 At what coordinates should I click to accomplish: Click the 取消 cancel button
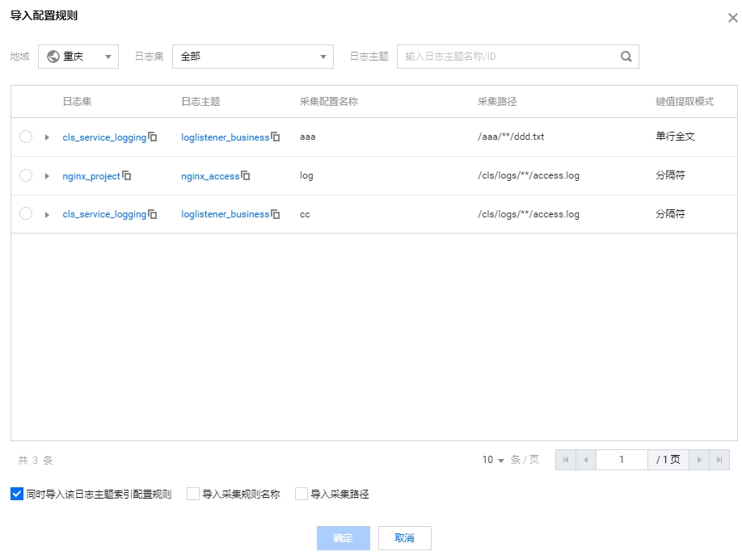404,538
